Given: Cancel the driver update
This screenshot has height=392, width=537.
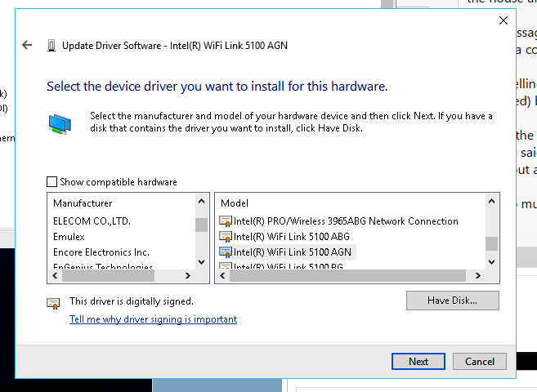Looking at the screenshot, I should click(480, 361).
